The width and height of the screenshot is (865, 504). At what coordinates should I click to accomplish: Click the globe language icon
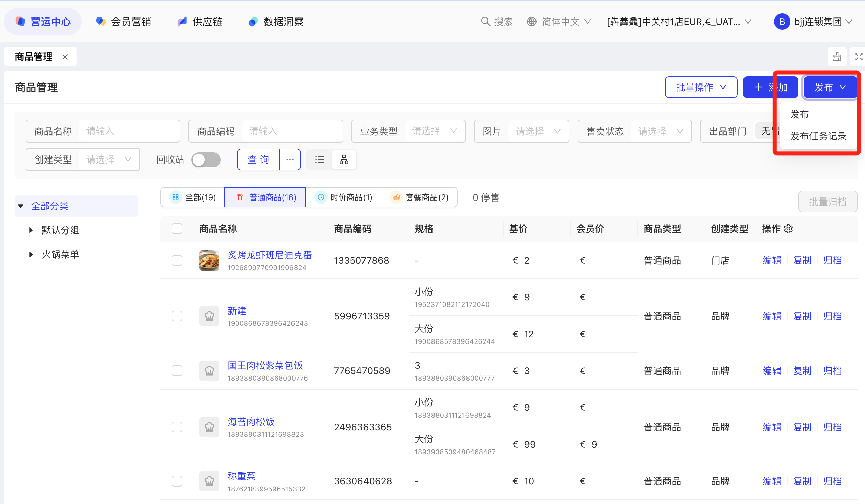(531, 22)
